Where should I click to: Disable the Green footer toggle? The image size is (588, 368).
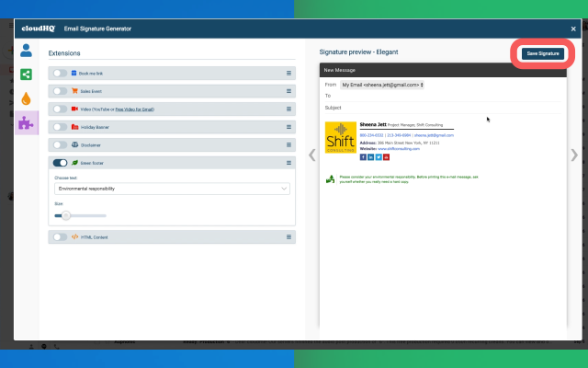tap(60, 163)
